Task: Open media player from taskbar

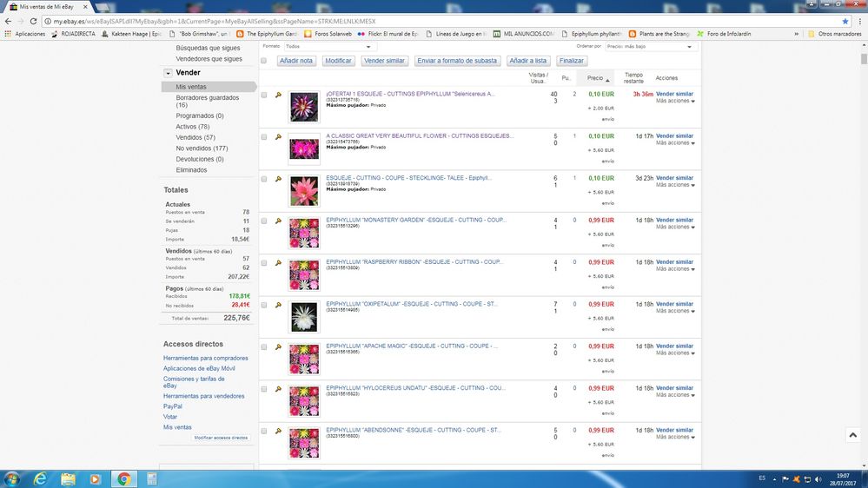Action: (x=96, y=479)
